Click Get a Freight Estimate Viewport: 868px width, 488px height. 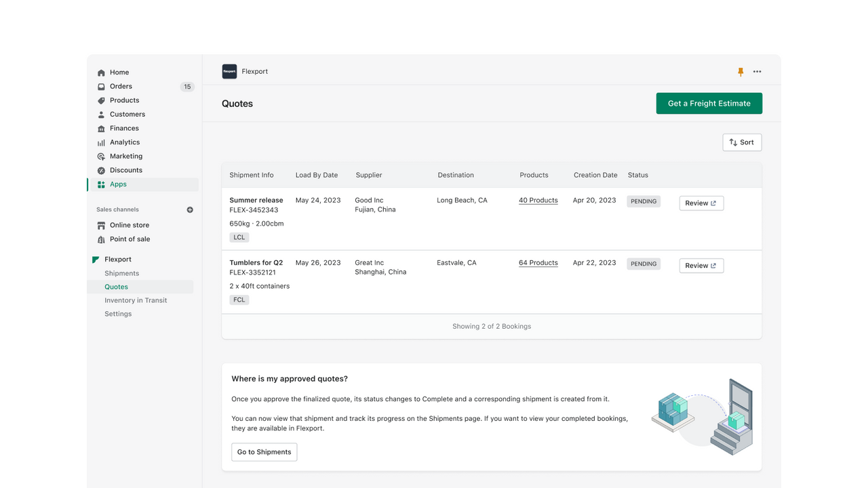click(709, 103)
